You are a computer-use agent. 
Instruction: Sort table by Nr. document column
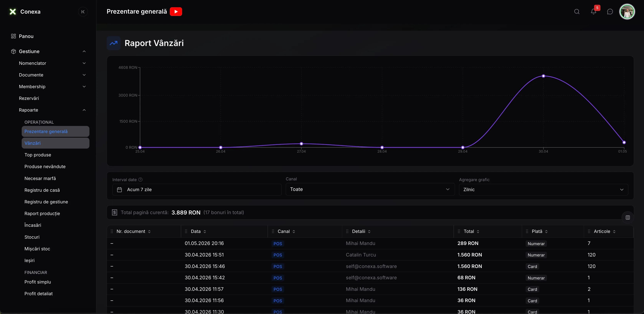coord(149,232)
